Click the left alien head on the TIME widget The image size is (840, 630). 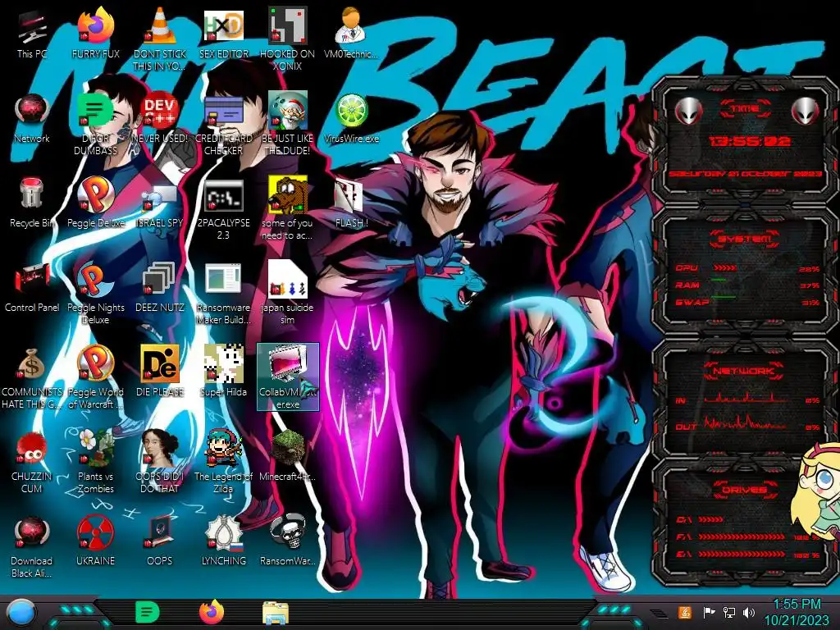tap(688, 112)
